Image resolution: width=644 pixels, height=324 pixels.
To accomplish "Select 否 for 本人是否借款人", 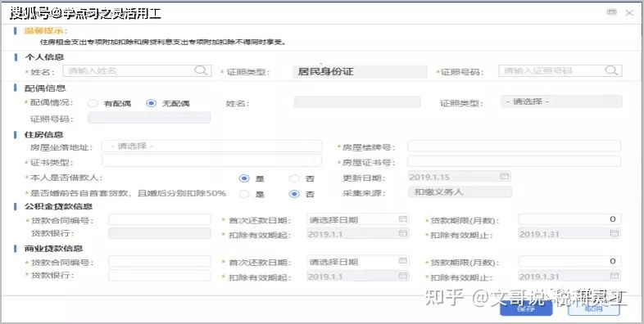I will pos(294,178).
